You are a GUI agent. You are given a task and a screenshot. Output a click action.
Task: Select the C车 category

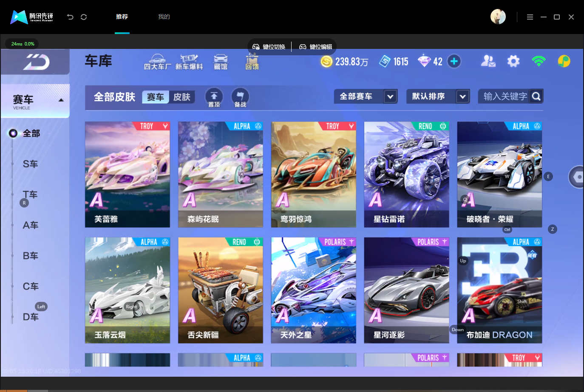(x=30, y=287)
